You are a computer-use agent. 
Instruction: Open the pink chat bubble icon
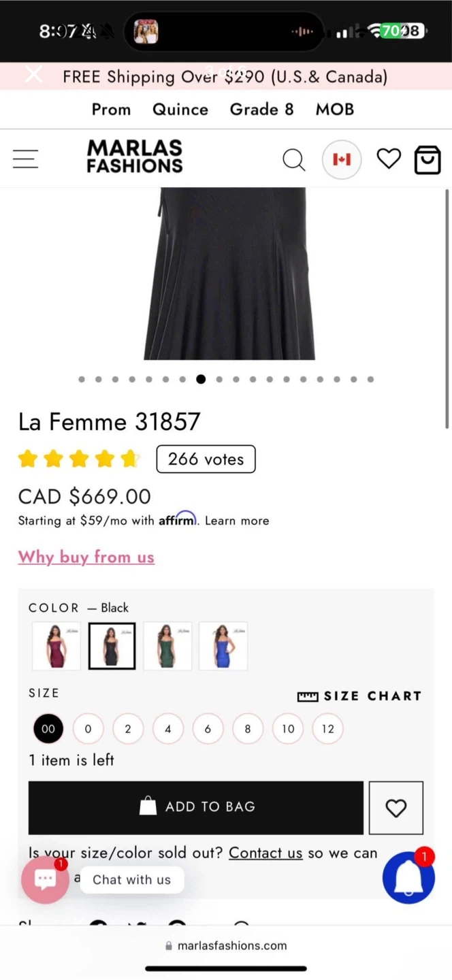point(45,879)
